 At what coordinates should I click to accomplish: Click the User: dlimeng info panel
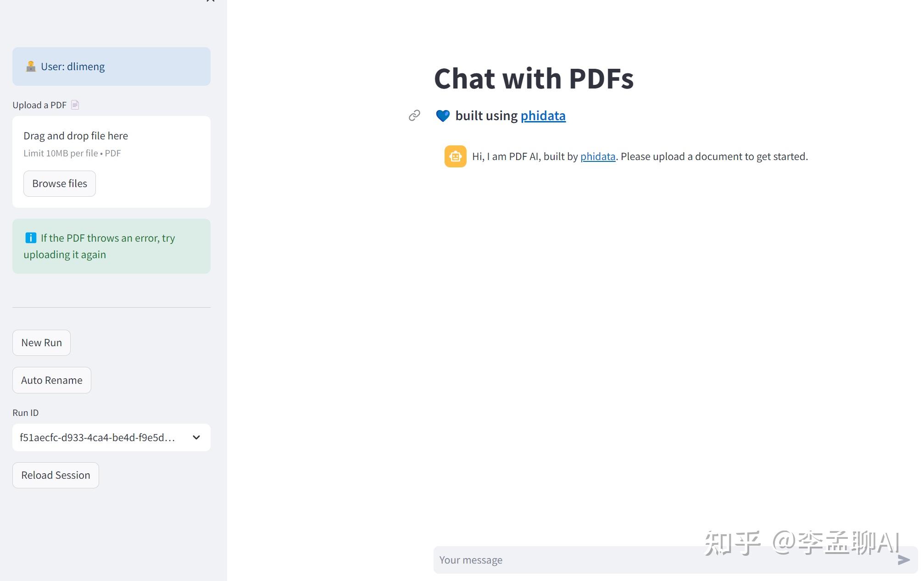111,66
